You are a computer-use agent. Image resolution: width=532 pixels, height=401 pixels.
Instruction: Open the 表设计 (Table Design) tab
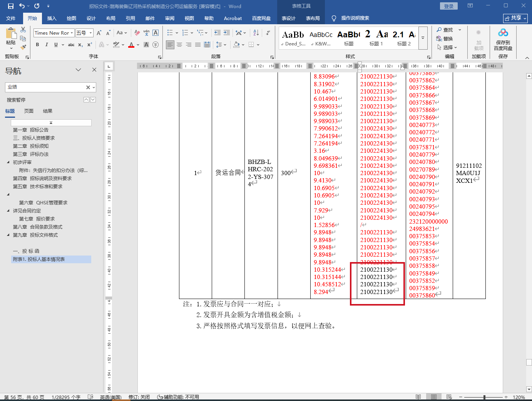point(289,18)
